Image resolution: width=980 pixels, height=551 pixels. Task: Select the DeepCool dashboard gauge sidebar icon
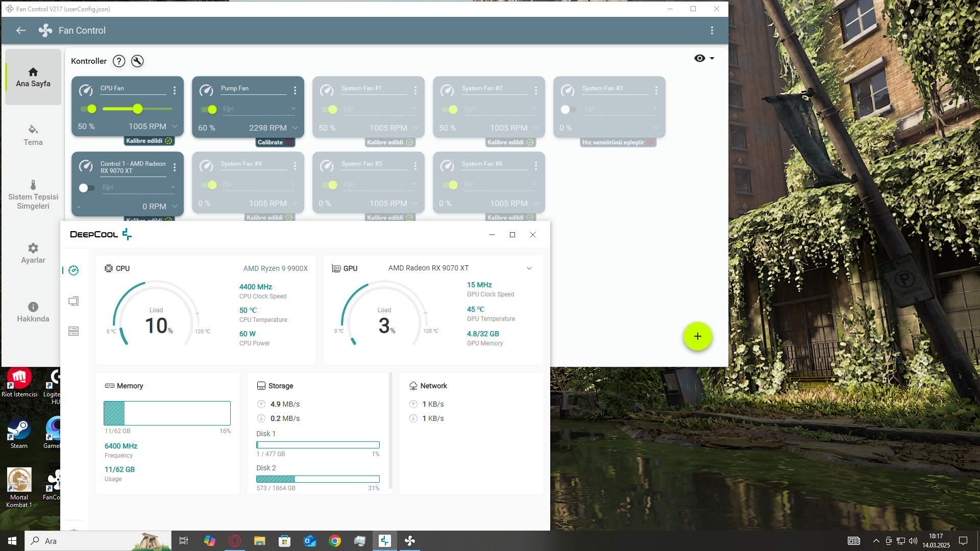(73, 270)
